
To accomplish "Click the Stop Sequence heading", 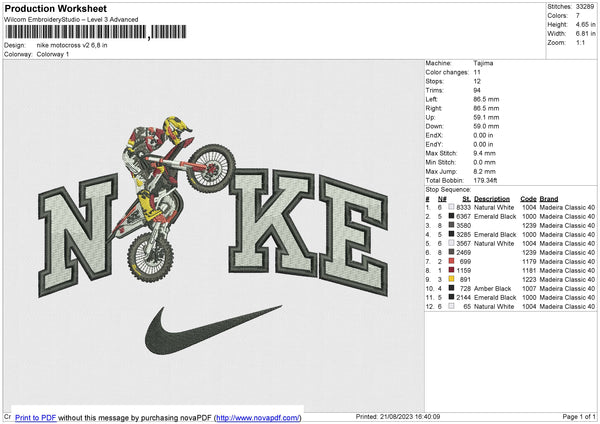I will click(x=448, y=189).
